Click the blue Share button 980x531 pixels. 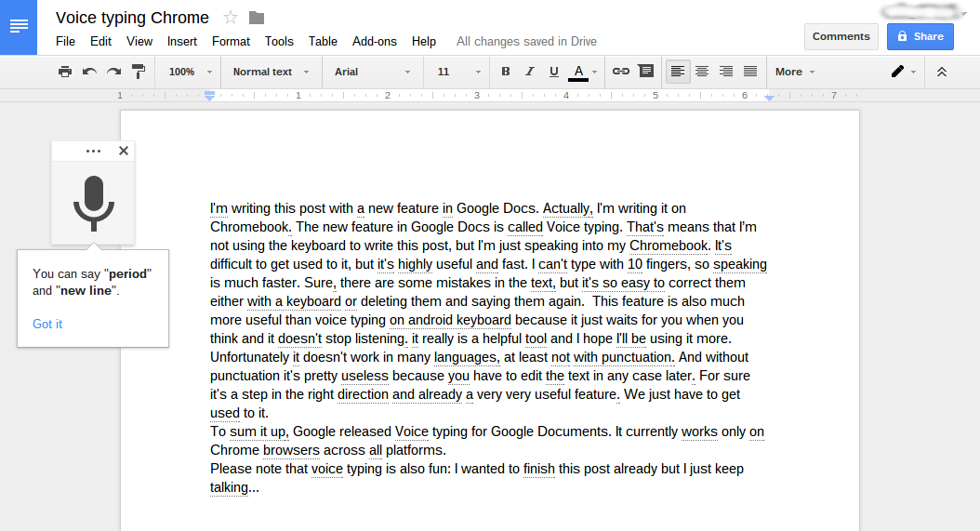pyautogui.click(x=920, y=36)
